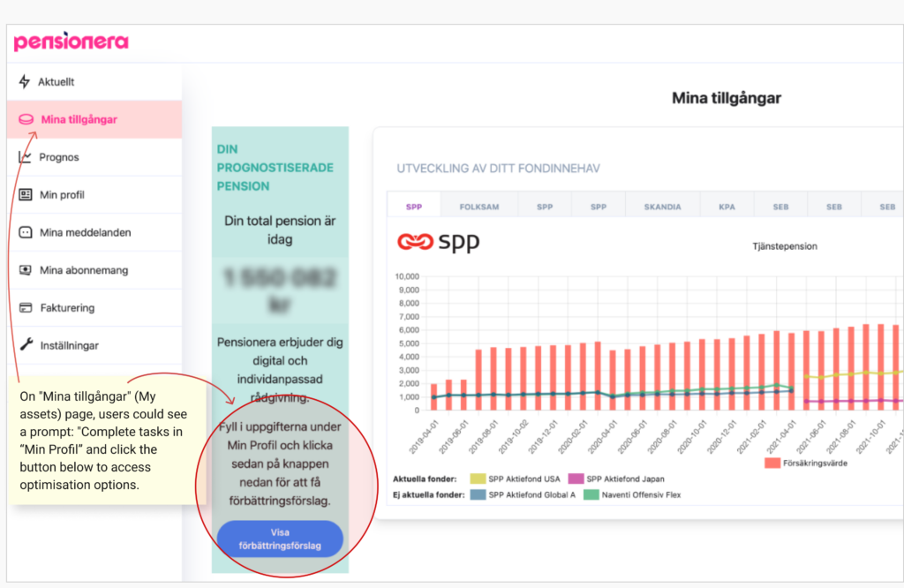Image resolution: width=904 pixels, height=588 pixels.
Task: Click the blue SPP Aktiefond Global A swatch
Action: point(478,494)
